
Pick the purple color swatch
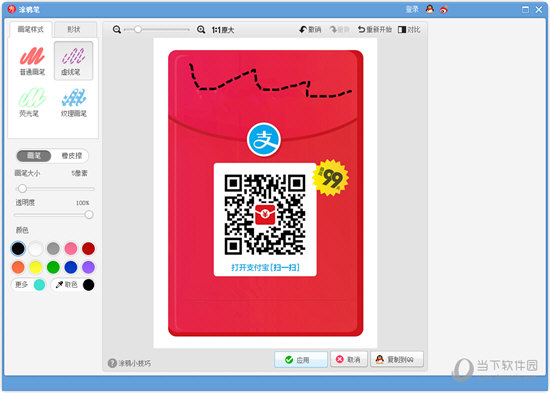(88, 267)
